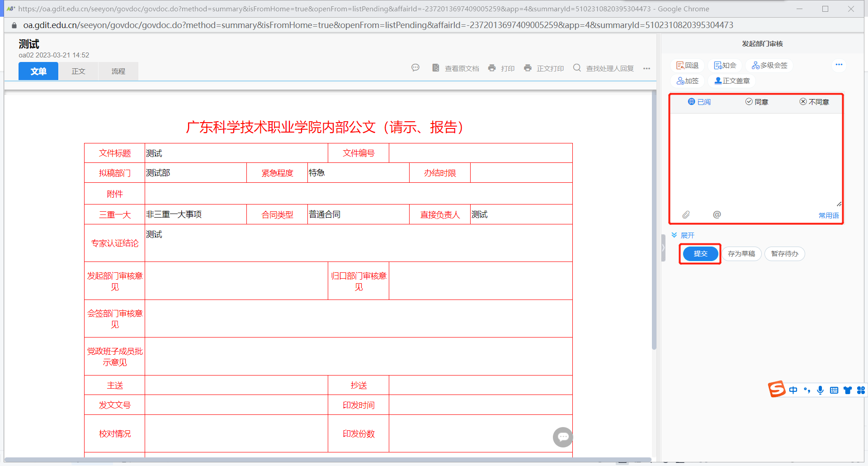Collapse the right panel via splitter arrow

pos(663,248)
